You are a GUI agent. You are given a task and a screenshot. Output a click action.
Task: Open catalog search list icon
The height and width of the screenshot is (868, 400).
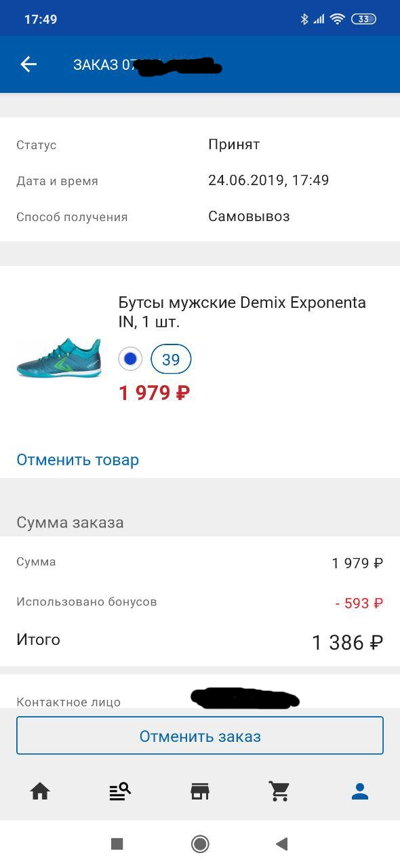120,791
